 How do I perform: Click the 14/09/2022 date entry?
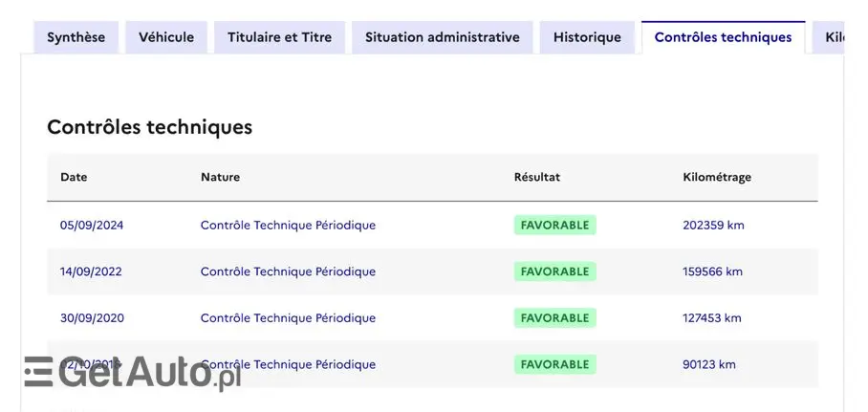(x=91, y=271)
